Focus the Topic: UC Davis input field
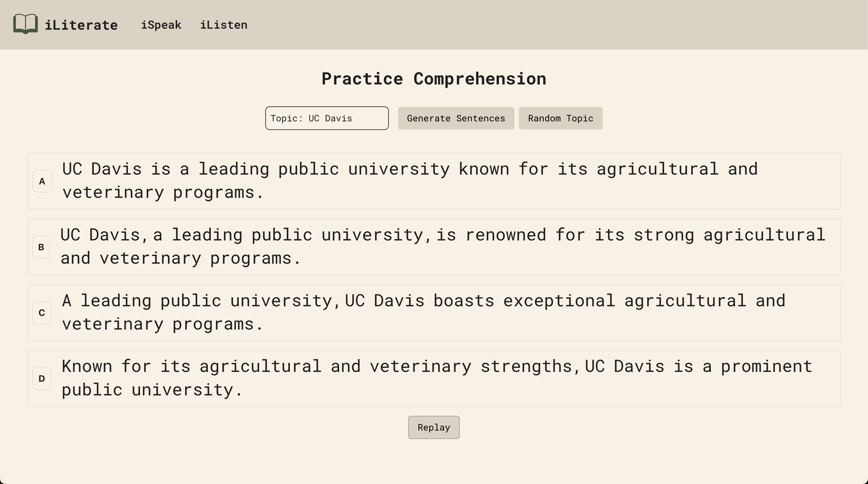Viewport: 868px width, 484px height. click(x=327, y=118)
